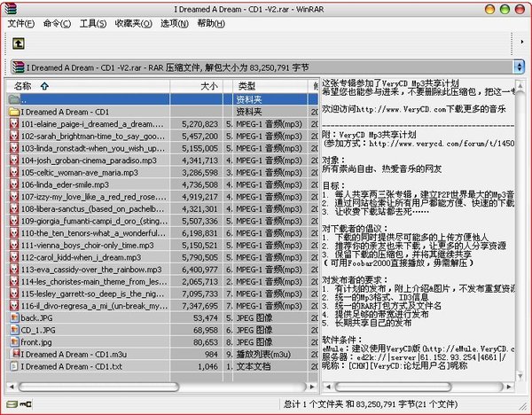Click mp3 icon of 110-the_ten_tenors file

coord(14,233)
